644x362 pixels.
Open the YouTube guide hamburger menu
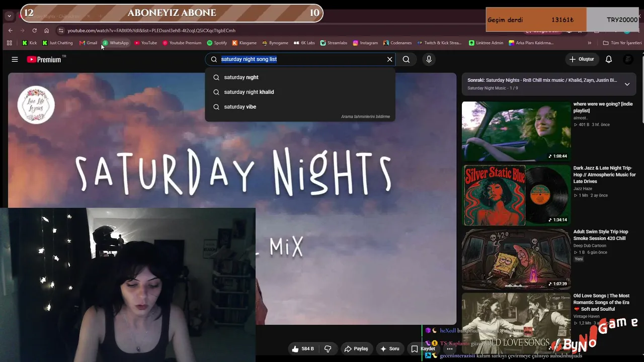coord(15,59)
